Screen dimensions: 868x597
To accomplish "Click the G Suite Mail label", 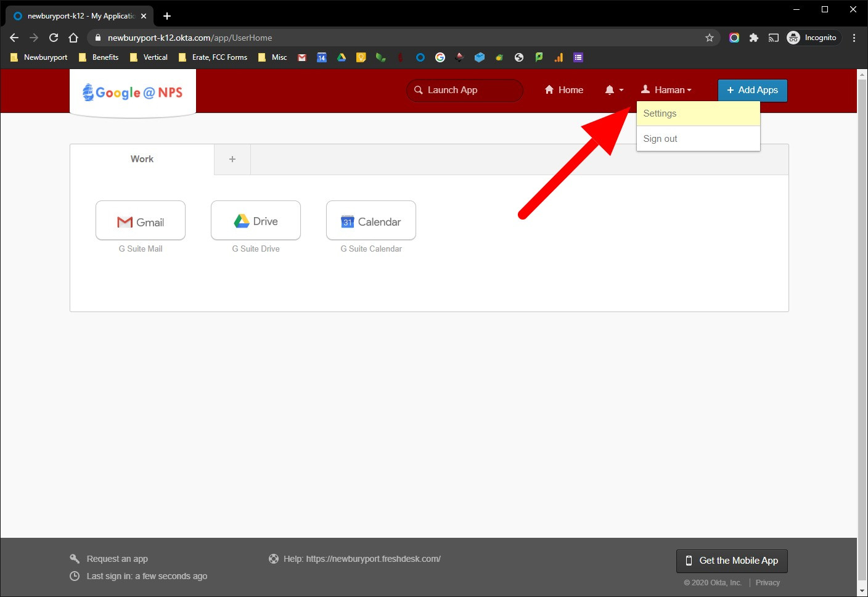I will point(141,249).
